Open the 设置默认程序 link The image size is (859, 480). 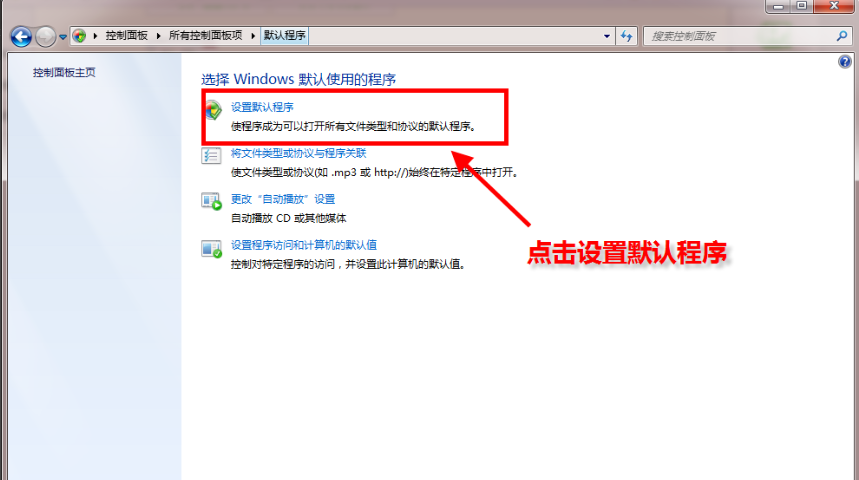(262, 107)
